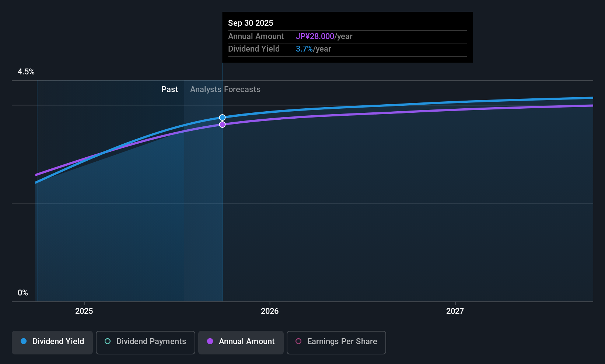Click the 2025 axis label
This screenshot has width=605, height=364.
84,311
